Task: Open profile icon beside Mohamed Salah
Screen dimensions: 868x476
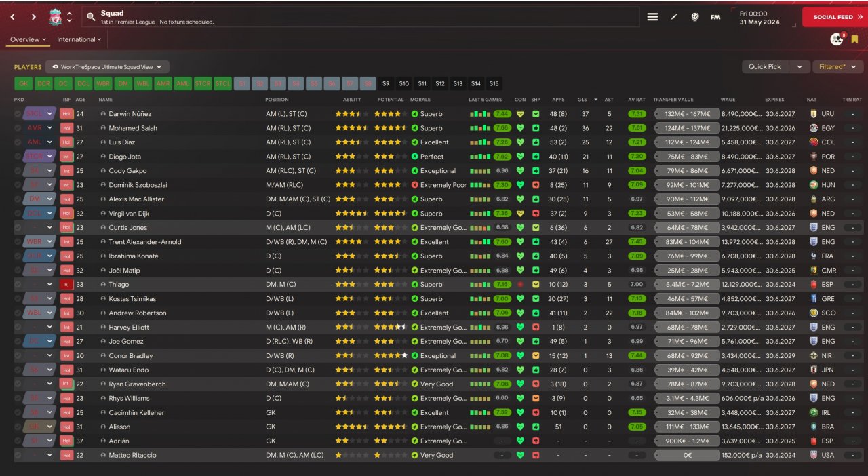Action: point(104,128)
